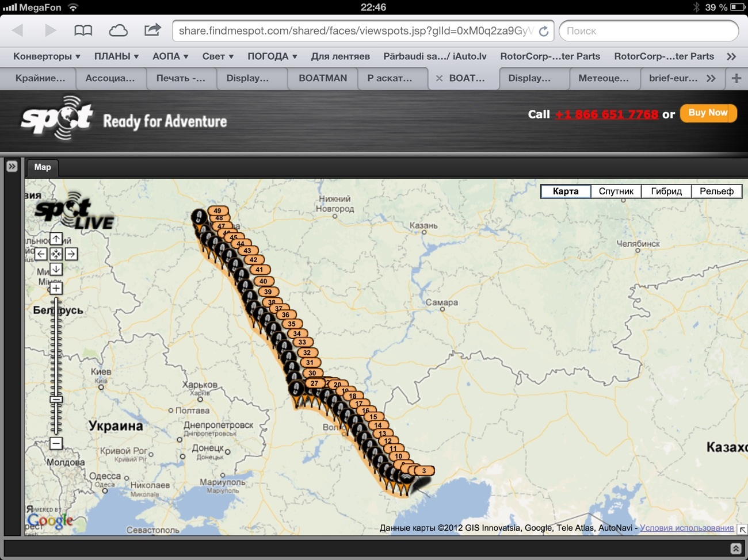Open the Safari bookmarks book icon
Image resolution: width=748 pixels, height=560 pixels.
click(83, 30)
